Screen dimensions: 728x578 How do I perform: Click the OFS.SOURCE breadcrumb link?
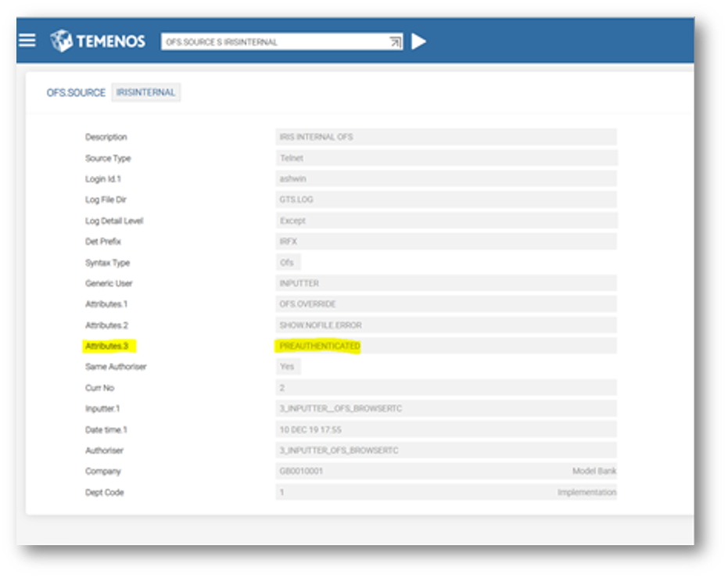point(76,92)
